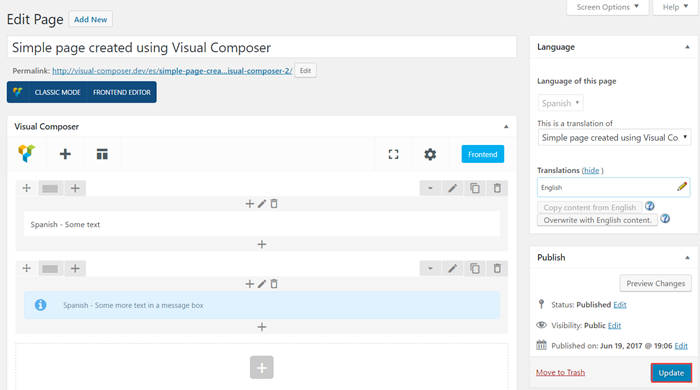Collapse the Language panel
This screenshot has height=390, width=700.
click(x=687, y=47)
